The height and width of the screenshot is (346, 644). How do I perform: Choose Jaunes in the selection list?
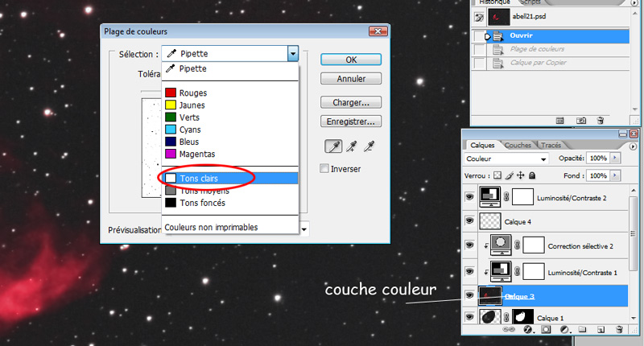(230, 105)
